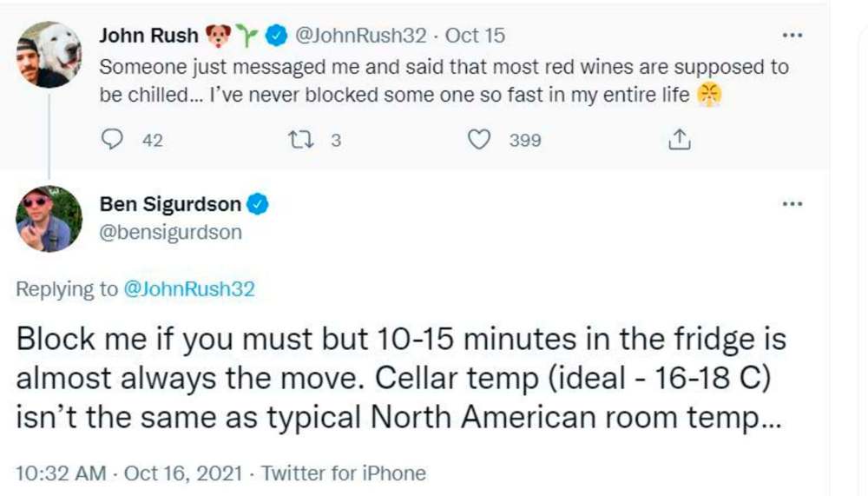868x496 pixels.
Task: Click the share icon on John Rush's tweet
Action: pyautogui.click(x=681, y=139)
